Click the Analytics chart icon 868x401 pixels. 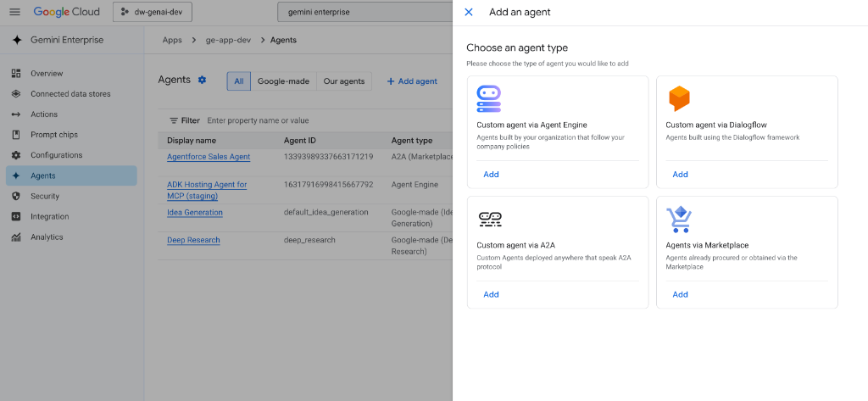click(x=16, y=237)
